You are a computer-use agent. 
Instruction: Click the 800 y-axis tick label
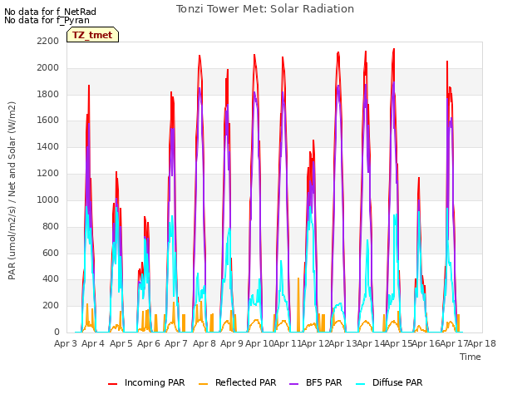click(51, 226)
